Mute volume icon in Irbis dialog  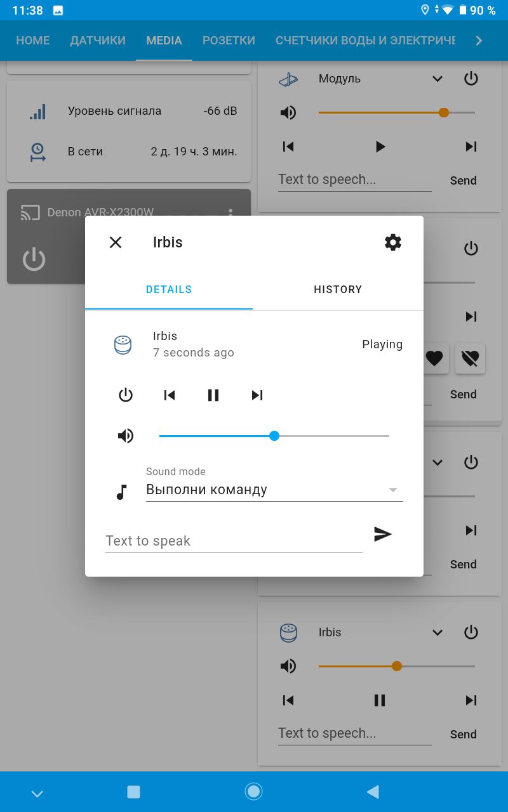click(x=126, y=436)
